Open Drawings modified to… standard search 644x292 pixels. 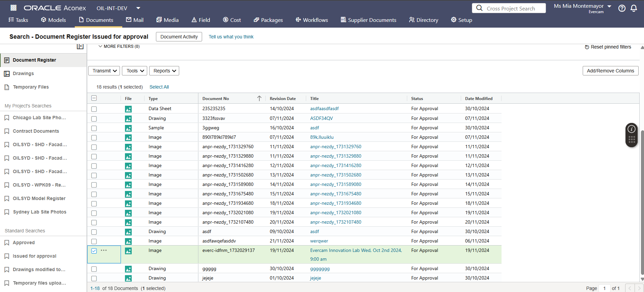(x=39, y=269)
